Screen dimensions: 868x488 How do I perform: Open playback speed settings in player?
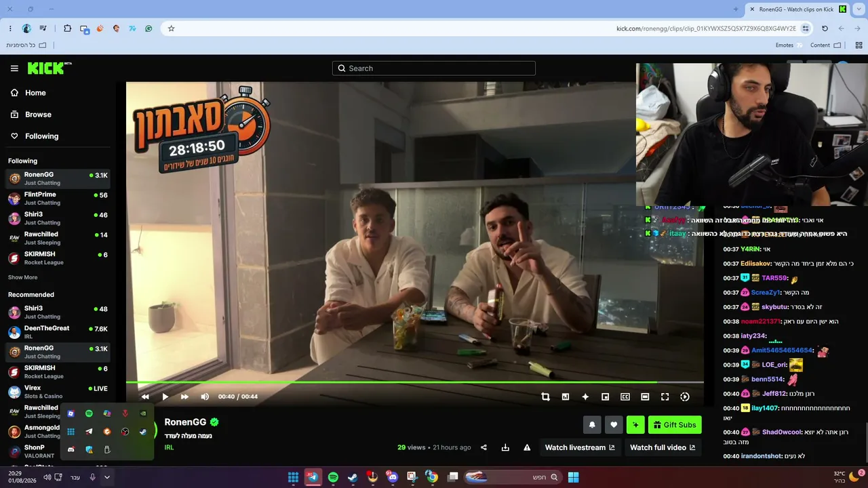click(685, 396)
